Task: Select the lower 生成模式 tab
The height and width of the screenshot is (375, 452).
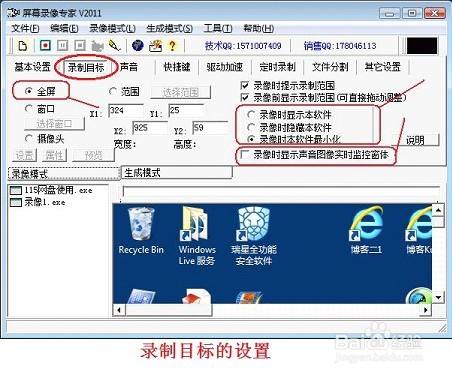Action: tap(177, 173)
